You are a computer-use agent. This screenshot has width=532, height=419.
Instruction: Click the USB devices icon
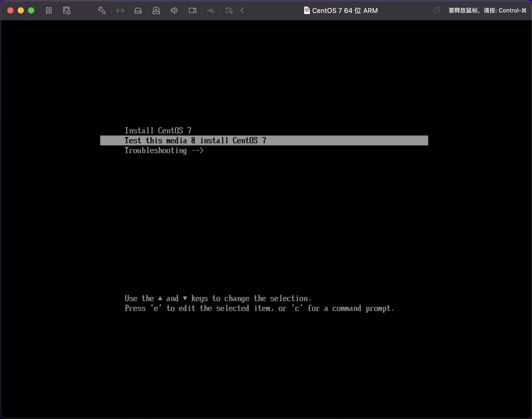[211, 10]
